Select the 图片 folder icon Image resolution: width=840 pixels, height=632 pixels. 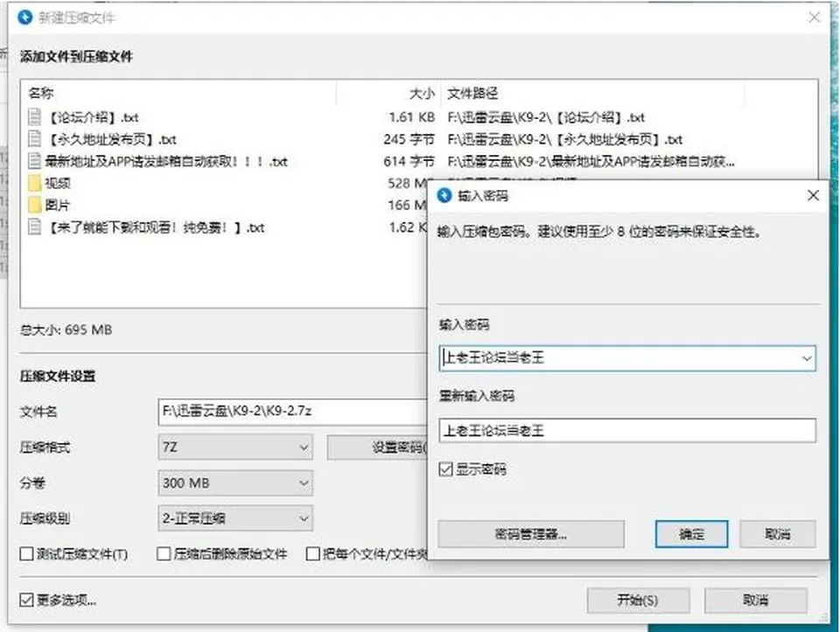coord(35,206)
